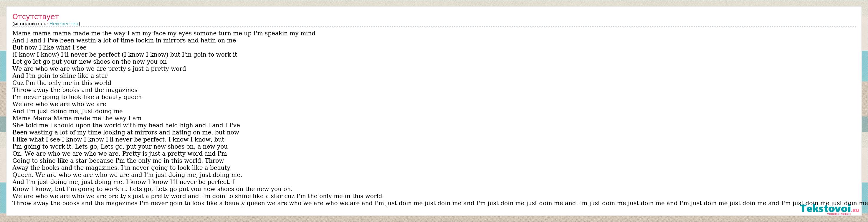Screen dimensions: 868x222
Task: Click line starting 'Going to shine like a star because'
Action: click(118, 161)
